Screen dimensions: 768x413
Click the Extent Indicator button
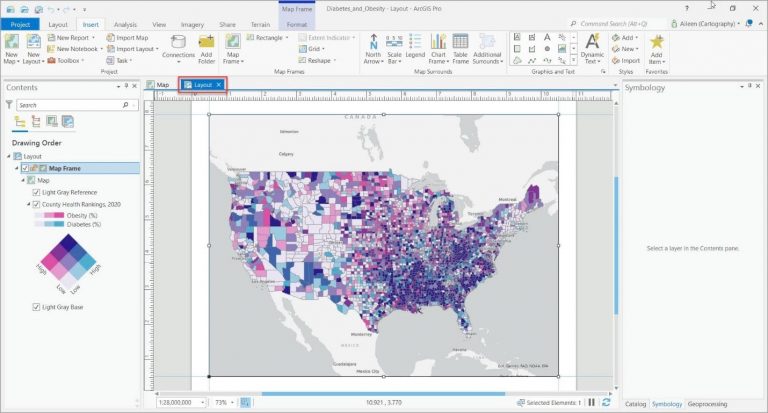click(x=327, y=38)
